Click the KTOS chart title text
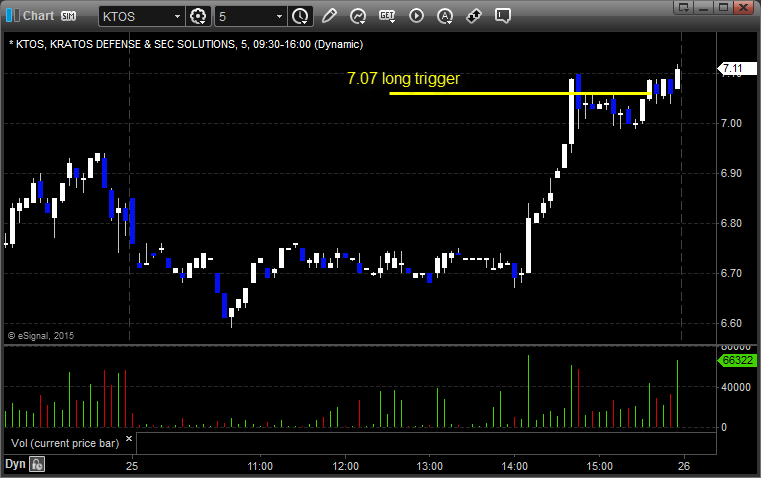 coord(186,44)
